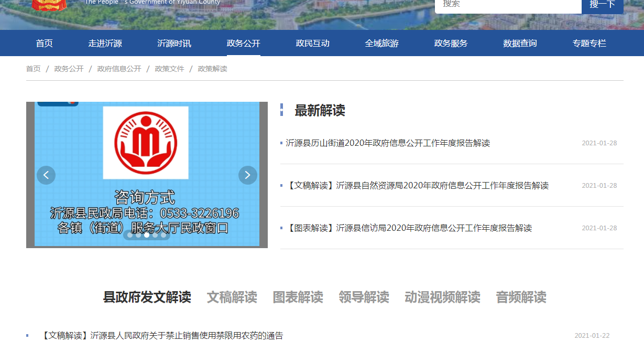Open the 政务公开 navigation menu
Viewport: 644px width, 352px height.
click(x=244, y=44)
